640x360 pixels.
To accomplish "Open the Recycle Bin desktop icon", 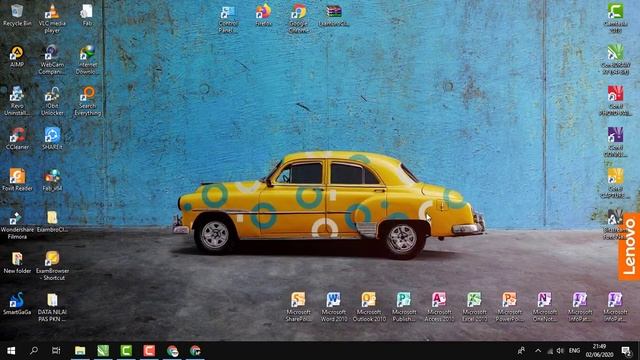I will 17,16.
